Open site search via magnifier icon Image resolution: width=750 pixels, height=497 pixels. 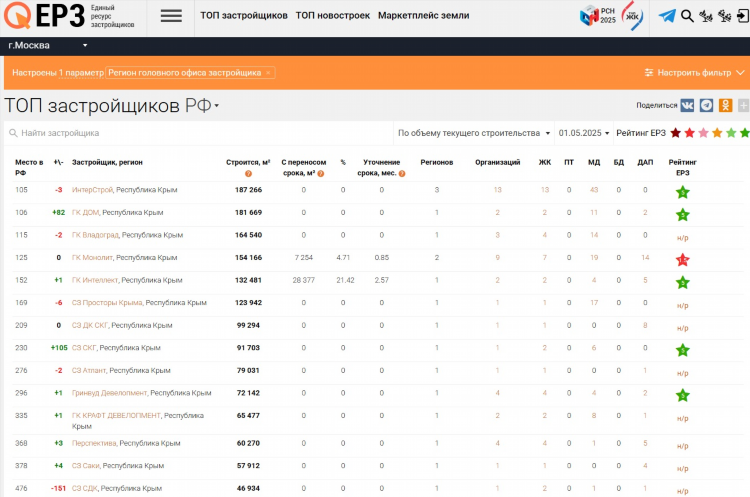687,16
